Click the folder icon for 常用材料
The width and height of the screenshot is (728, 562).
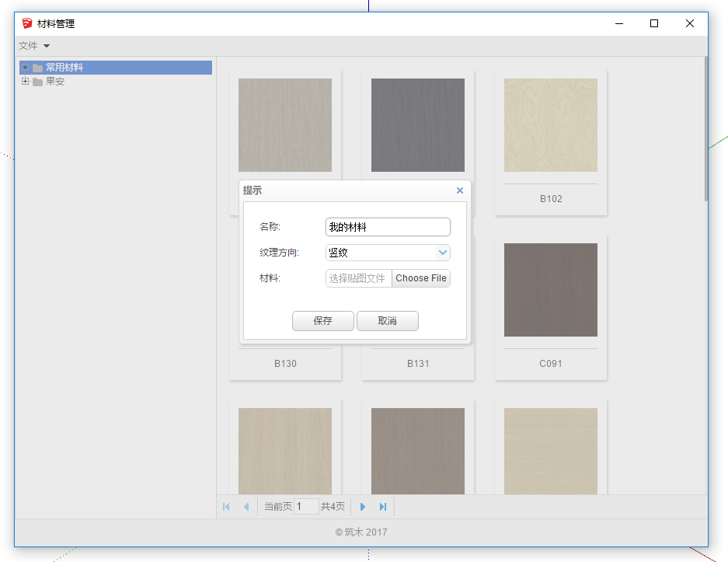click(x=37, y=68)
